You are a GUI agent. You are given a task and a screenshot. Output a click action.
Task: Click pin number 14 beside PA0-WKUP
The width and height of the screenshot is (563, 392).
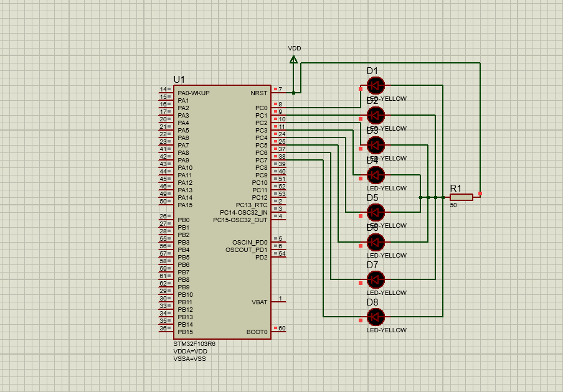tap(163, 90)
